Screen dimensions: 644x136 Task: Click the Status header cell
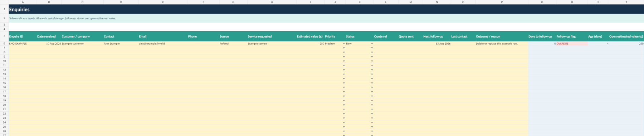360,36
